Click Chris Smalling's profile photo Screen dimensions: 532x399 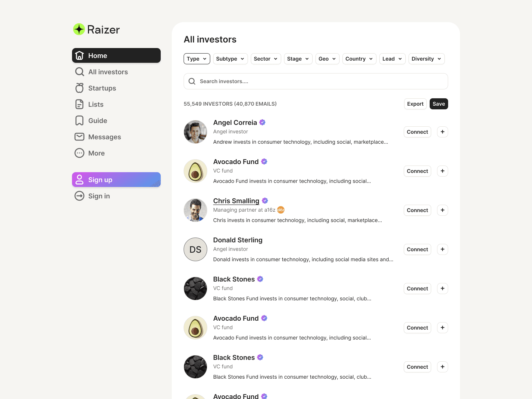(x=195, y=210)
